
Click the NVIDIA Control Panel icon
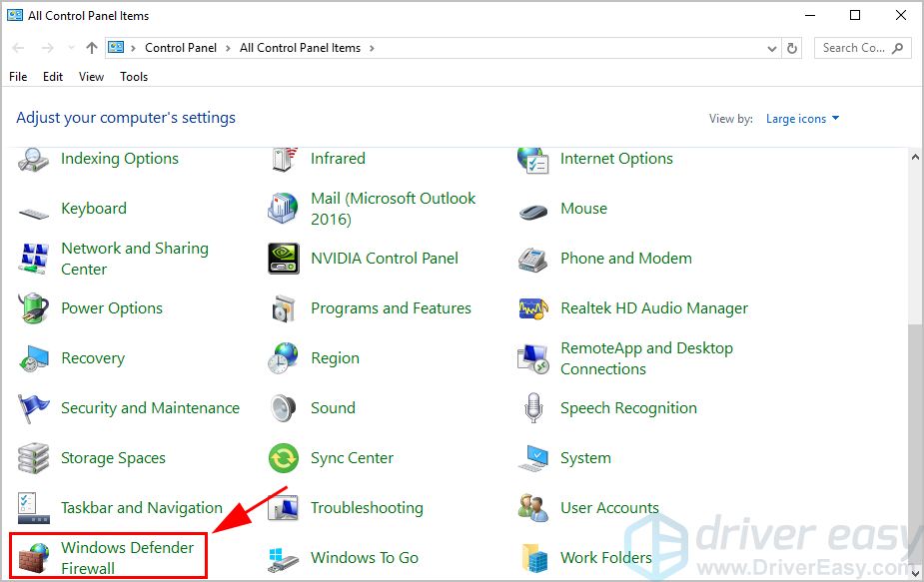click(284, 259)
